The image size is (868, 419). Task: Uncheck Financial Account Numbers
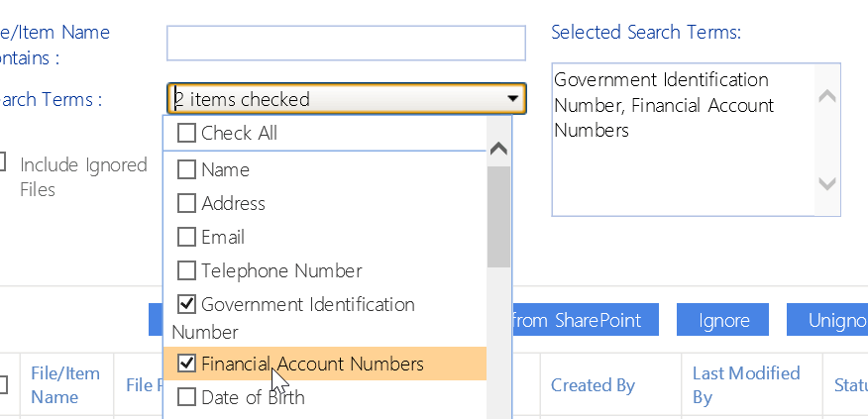coord(186,364)
